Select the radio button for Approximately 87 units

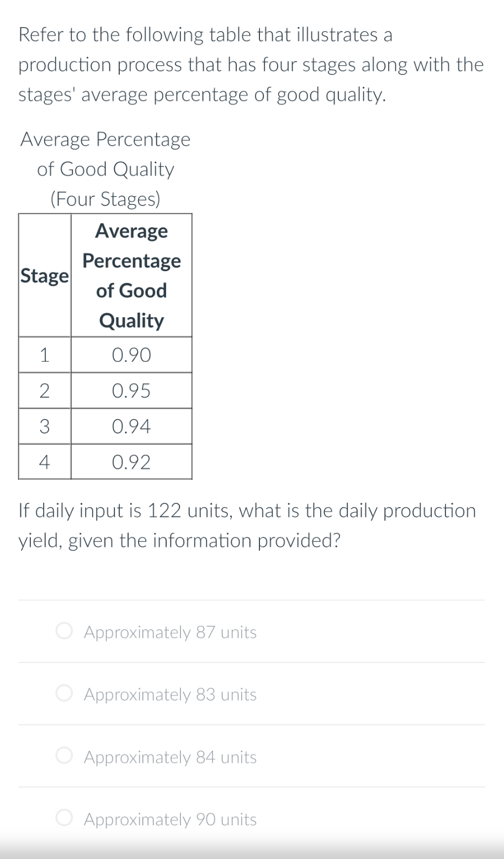(x=63, y=631)
